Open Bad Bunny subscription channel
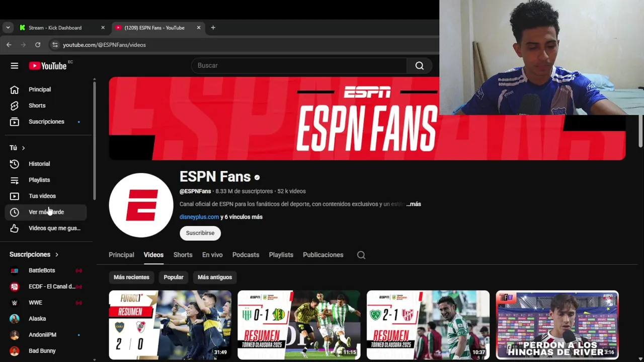 [46, 351]
